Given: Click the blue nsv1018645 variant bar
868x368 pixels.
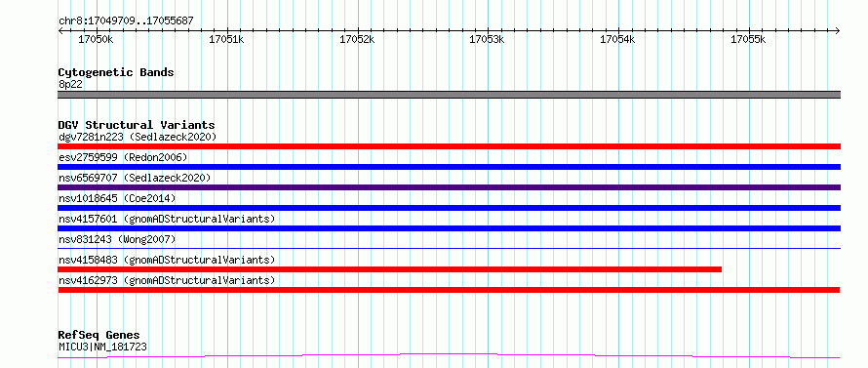Looking at the screenshot, I should click(x=449, y=208).
